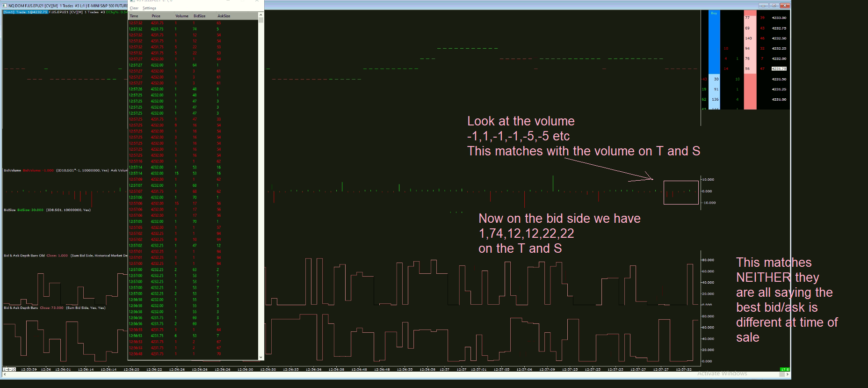This screenshot has width=868, height=388.
Task: Minimize the main chart window
Action: point(764,6)
